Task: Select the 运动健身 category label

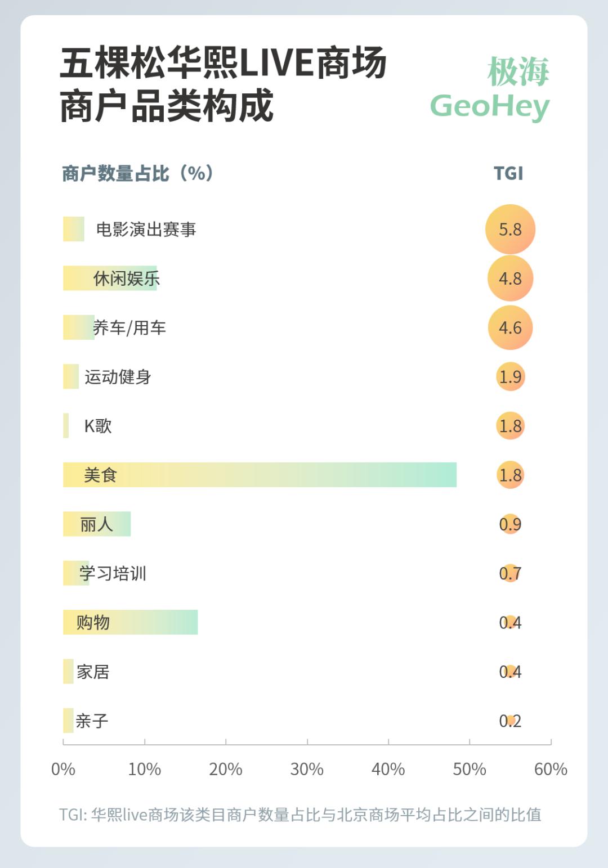Action: coord(118,377)
